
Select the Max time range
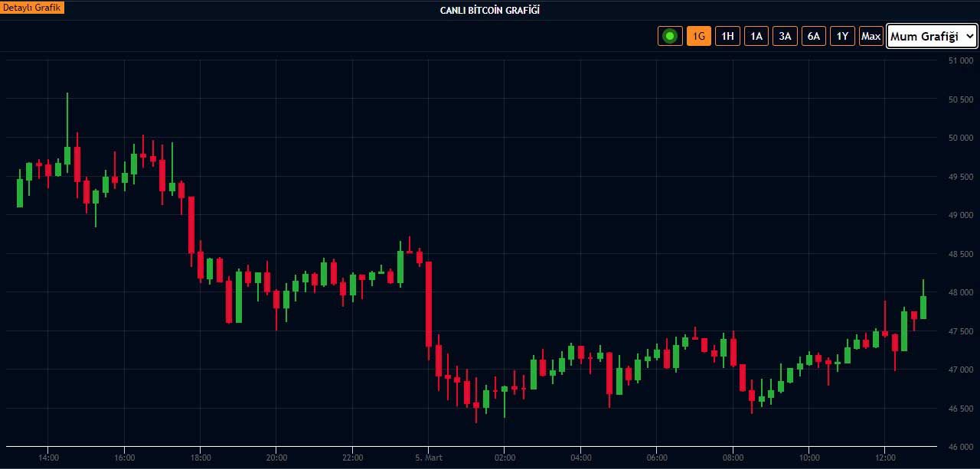pyautogui.click(x=871, y=36)
